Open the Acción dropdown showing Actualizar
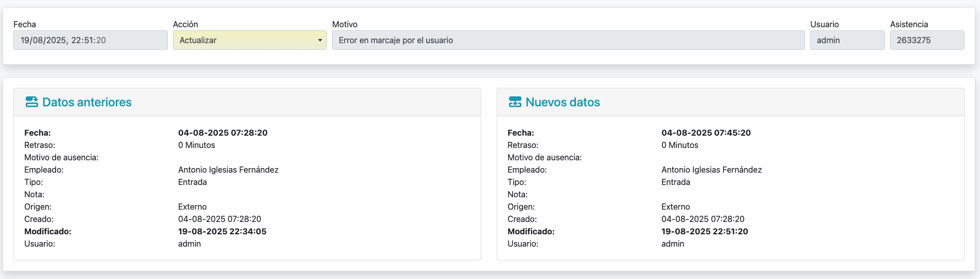Viewport: 980px width, 279px height. [x=250, y=40]
